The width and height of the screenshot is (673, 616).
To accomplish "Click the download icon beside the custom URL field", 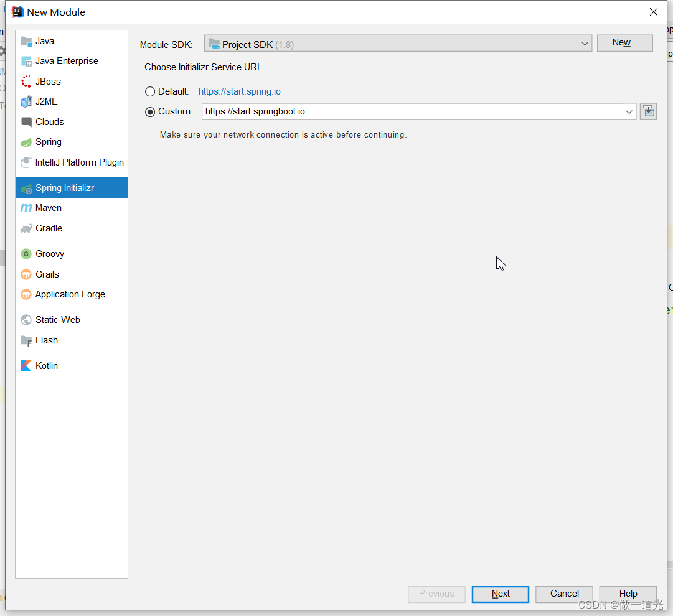I will point(648,111).
